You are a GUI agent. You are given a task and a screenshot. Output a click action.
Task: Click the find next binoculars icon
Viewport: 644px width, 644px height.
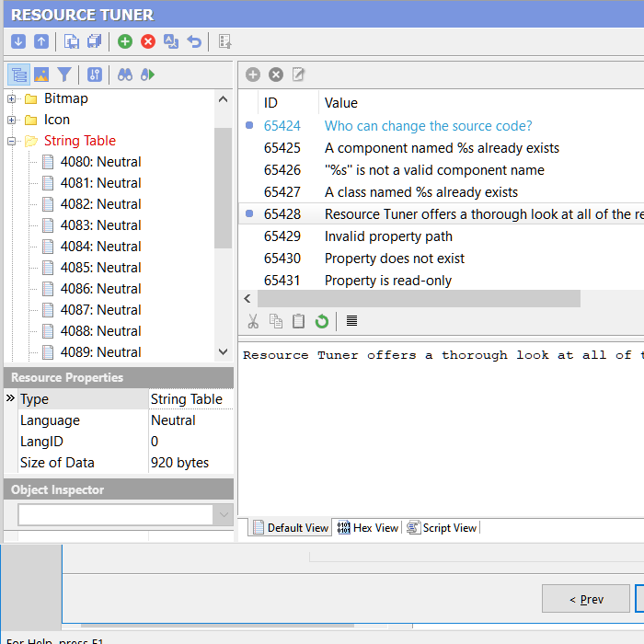148,75
